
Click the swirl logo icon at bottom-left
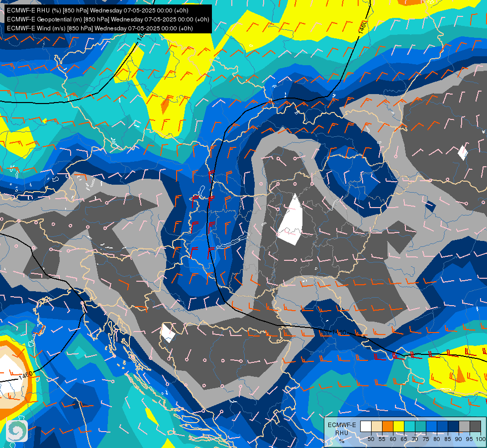(17, 431)
